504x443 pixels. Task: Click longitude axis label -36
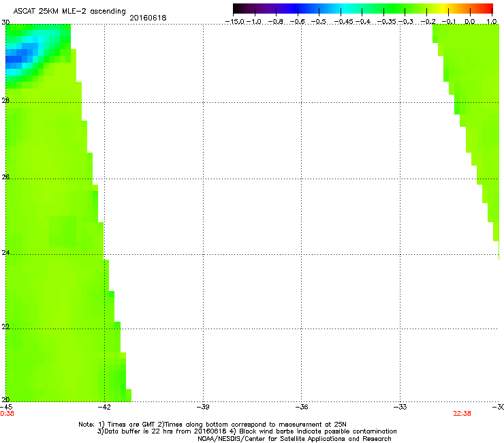click(302, 407)
